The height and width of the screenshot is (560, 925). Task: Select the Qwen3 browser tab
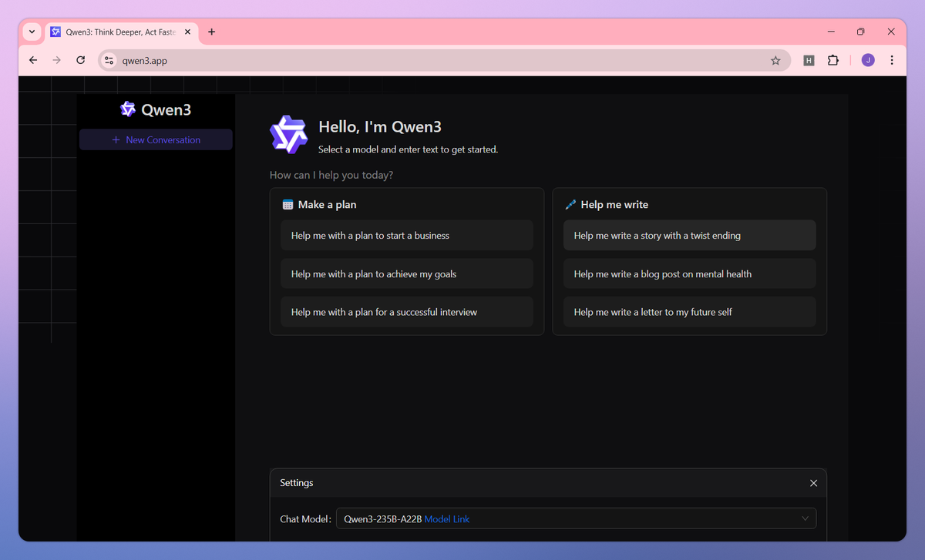[116, 32]
